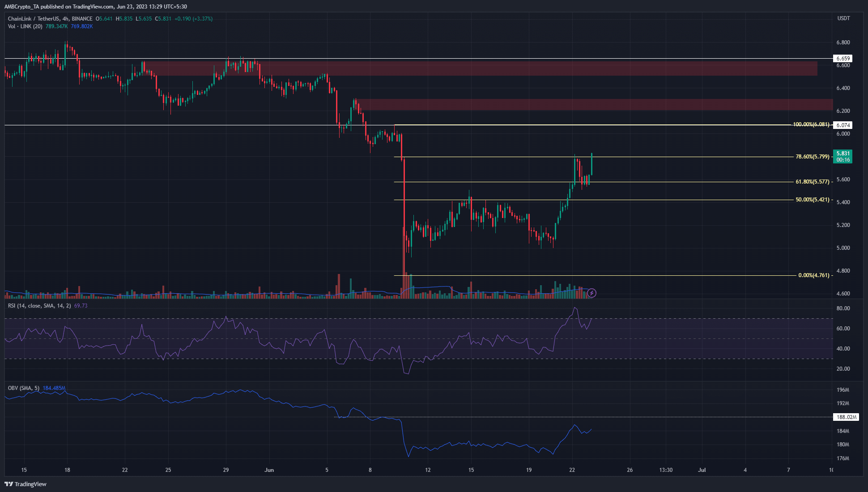Click the OBV value 184.485M

pyautogui.click(x=54, y=388)
